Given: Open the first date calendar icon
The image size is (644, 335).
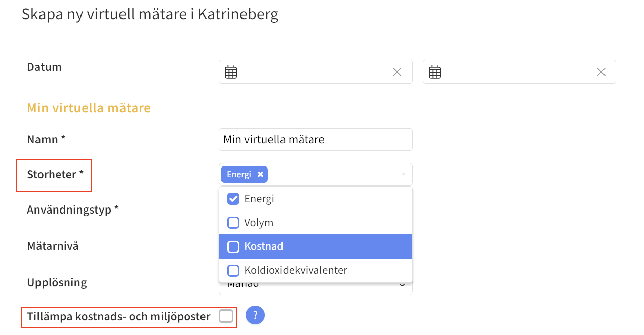Looking at the screenshot, I should (231, 72).
